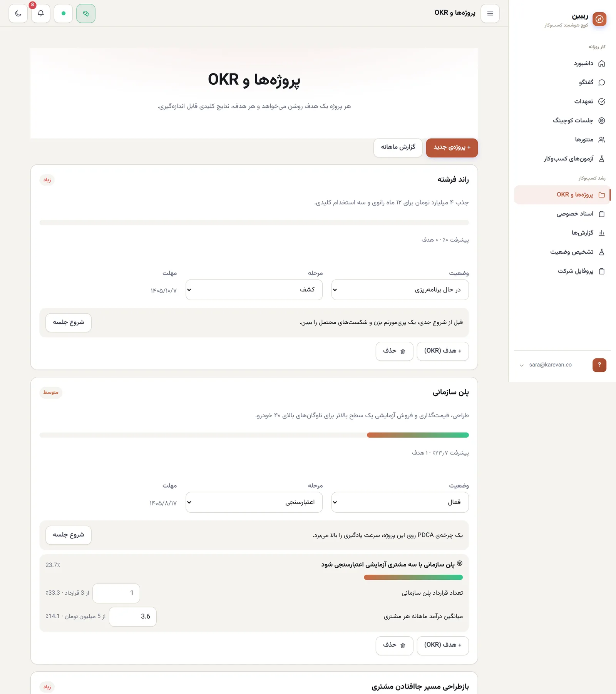Click the orange question mark avatar
Viewport: 616px width, 694px height.
[x=599, y=365]
